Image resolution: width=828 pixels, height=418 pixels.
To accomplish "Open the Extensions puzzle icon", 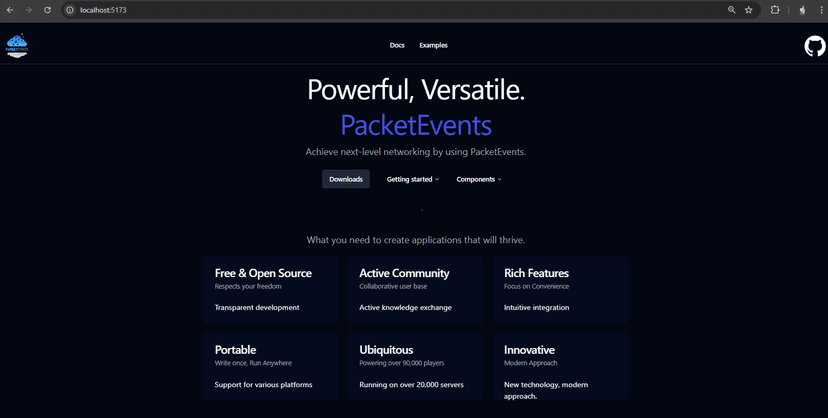I will (x=775, y=10).
